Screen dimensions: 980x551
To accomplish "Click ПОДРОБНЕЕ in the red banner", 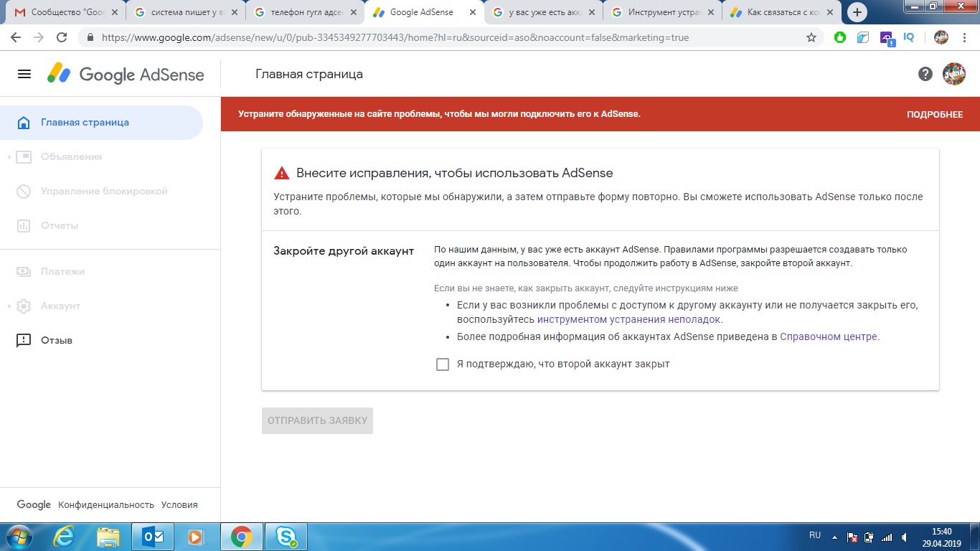I will pos(935,115).
